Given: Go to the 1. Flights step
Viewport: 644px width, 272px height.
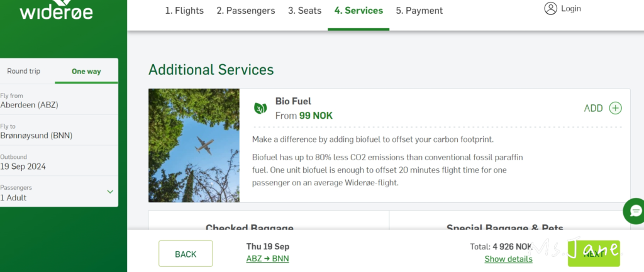Looking at the screenshot, I should point(186,11).
